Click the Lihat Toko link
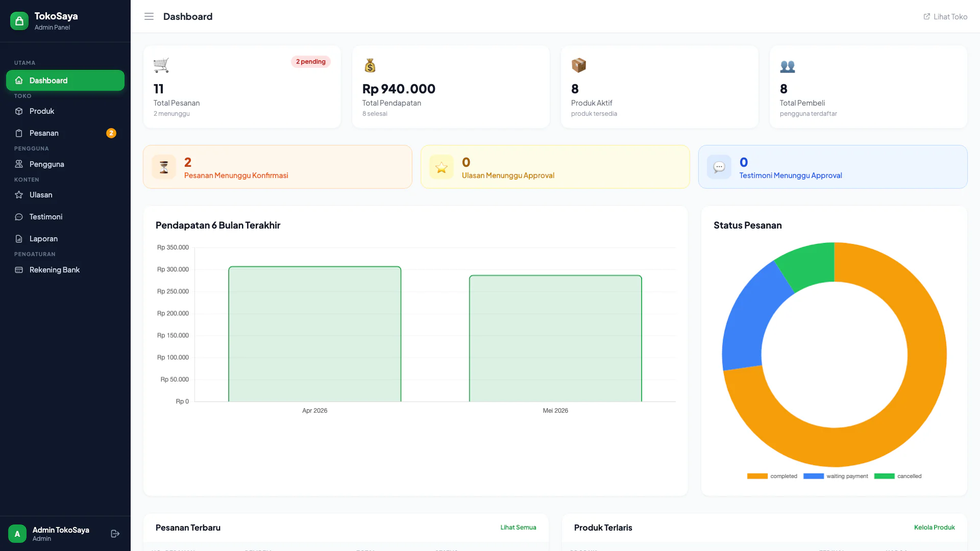The image size is (980, 551). point(945,16)
